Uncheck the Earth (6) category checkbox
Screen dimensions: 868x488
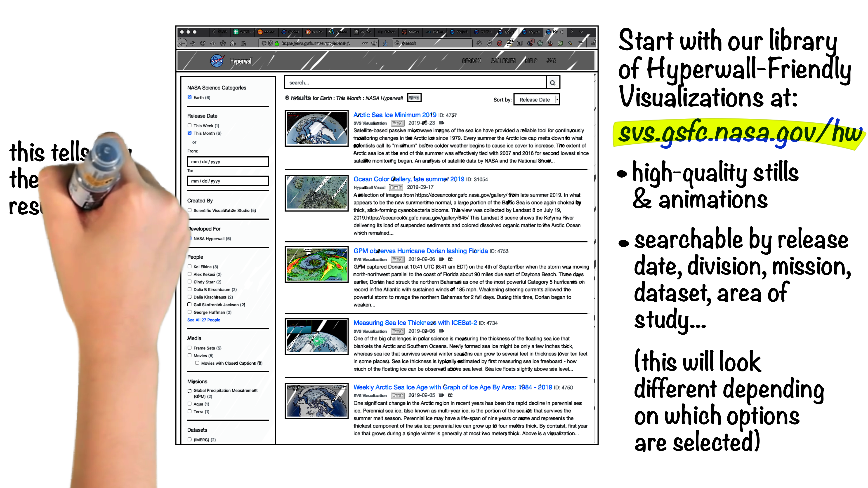(x=189, y=97)
